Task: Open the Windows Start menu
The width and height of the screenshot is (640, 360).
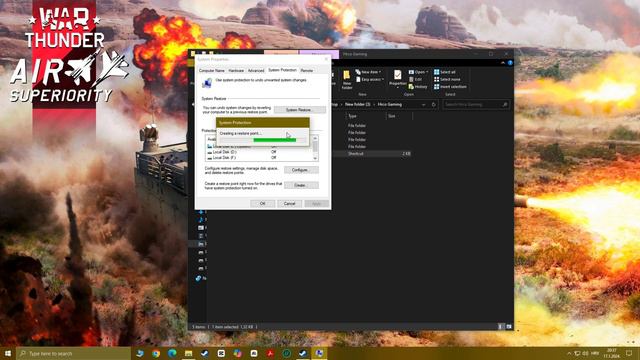Action: click(8, 353)
